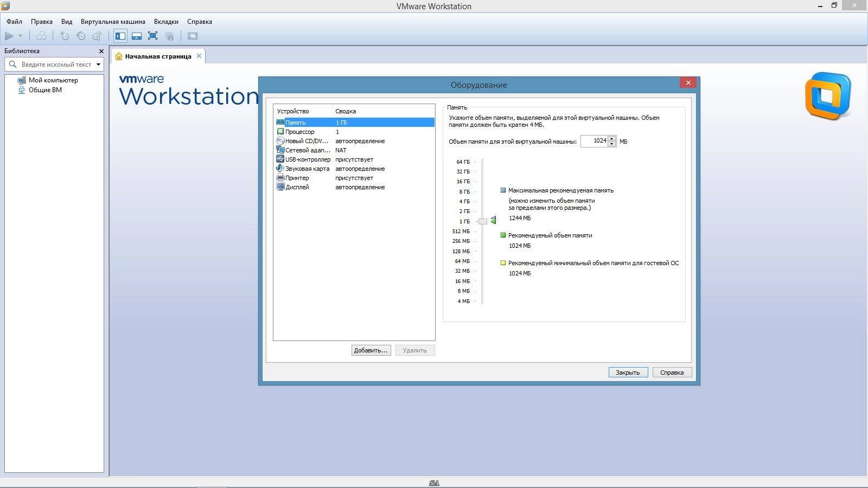Open the Справка menu
Viewport: 868px width, 488px height.
(200, 22)
